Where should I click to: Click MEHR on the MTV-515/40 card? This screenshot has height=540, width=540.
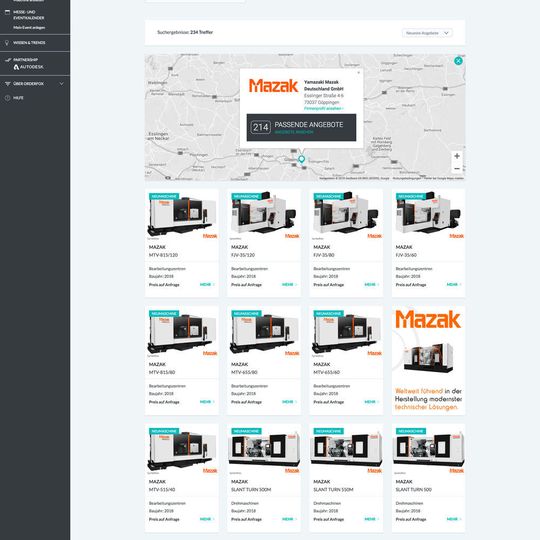(207, 519)
